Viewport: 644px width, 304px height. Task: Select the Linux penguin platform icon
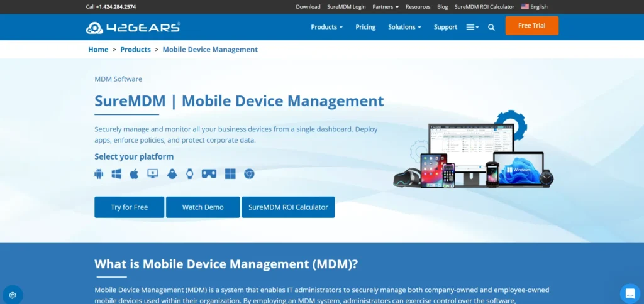tap(172, 174)
